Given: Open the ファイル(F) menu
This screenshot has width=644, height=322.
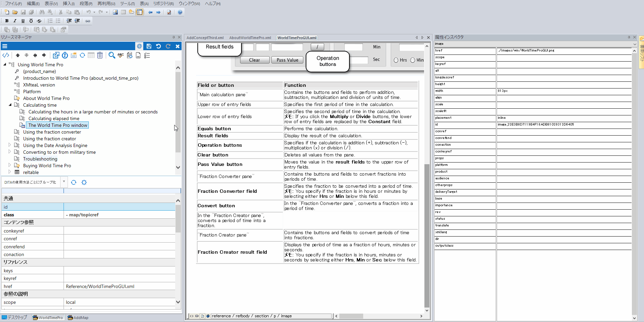Looking at the screenshot, I should coord(13,3).
